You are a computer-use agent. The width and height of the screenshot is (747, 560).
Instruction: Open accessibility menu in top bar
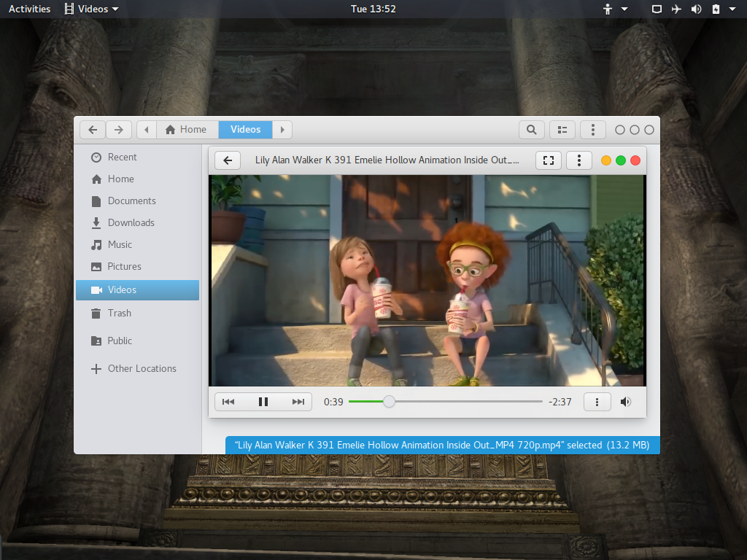click(x=615, y=9)
